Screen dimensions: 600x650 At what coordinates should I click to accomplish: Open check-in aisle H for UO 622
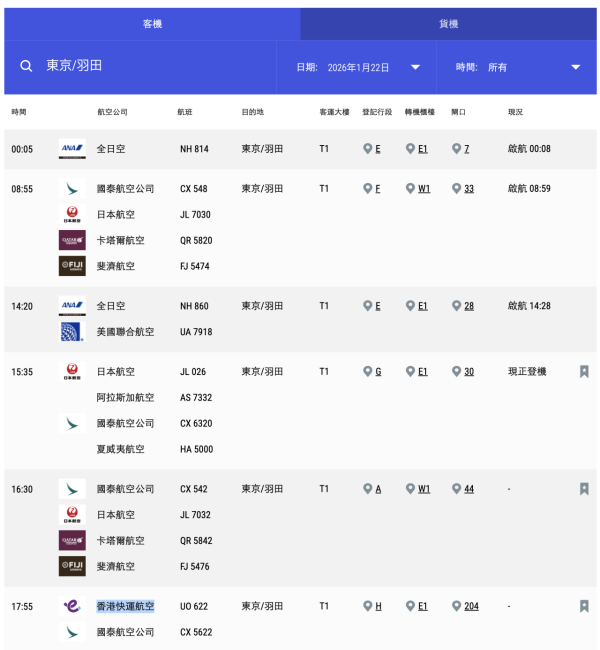[378, 606]
